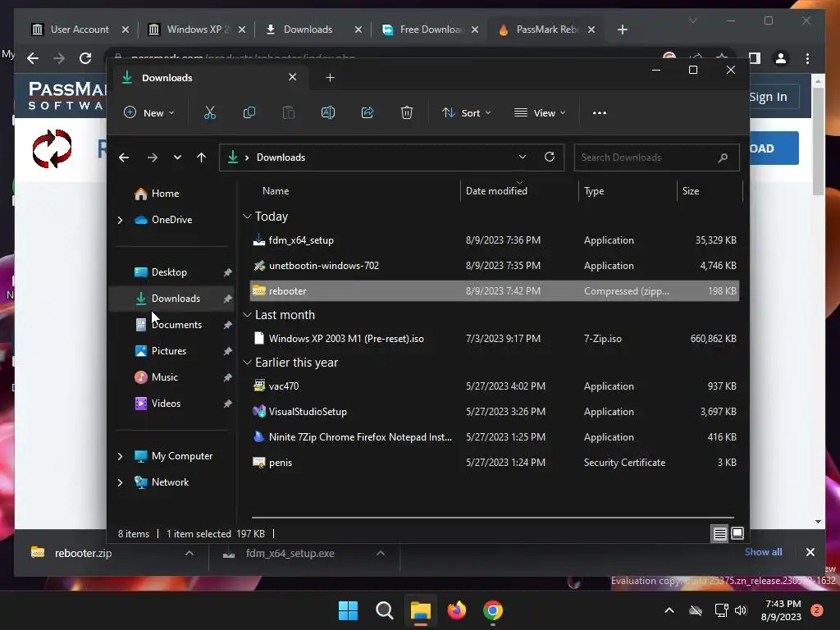Toggle Chrome side panel icon
Screen dimensions: 840x630
tap(755, 58)
